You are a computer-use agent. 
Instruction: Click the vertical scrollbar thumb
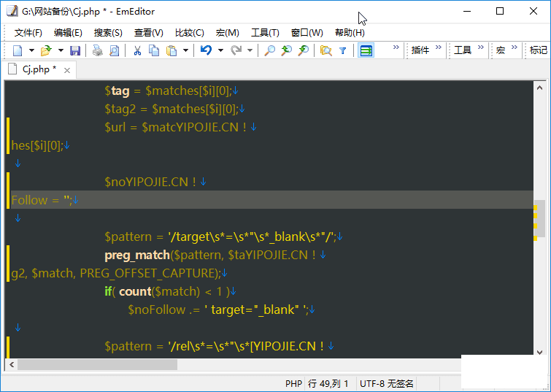[x=540, y=218]
